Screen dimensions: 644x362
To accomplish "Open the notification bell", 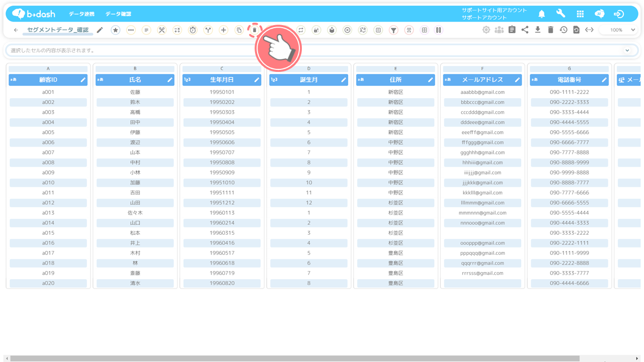I will click(542, 14).
